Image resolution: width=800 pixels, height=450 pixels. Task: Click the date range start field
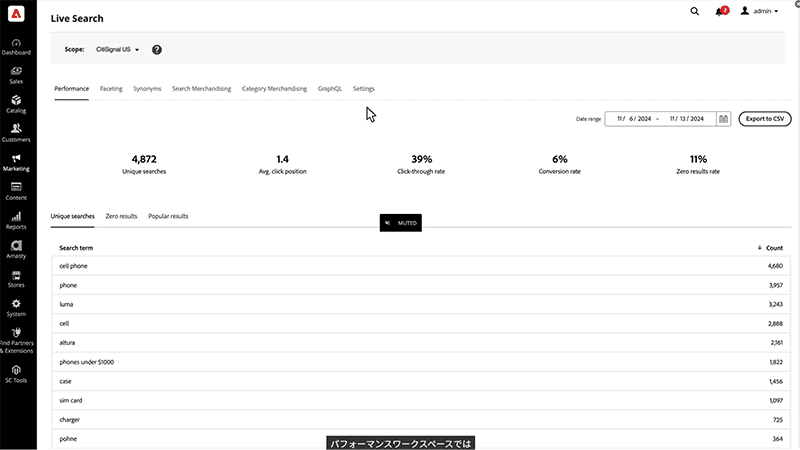pyautogui.click(x=635, y=119)
